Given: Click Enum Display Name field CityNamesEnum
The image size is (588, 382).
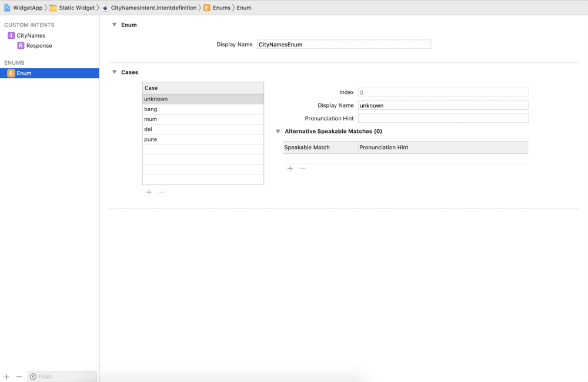Looking at the screenshot, I should coord(344,44).
